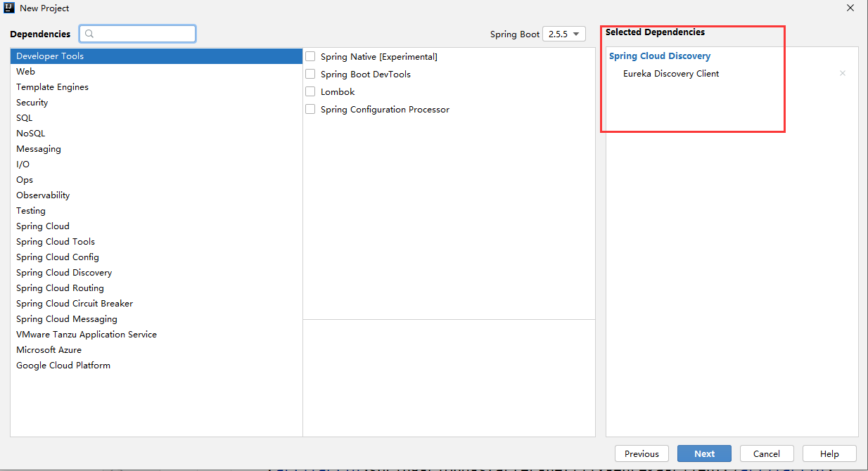Choose the Security category
This screenshot has height=471, width=868.
point(156,103)
